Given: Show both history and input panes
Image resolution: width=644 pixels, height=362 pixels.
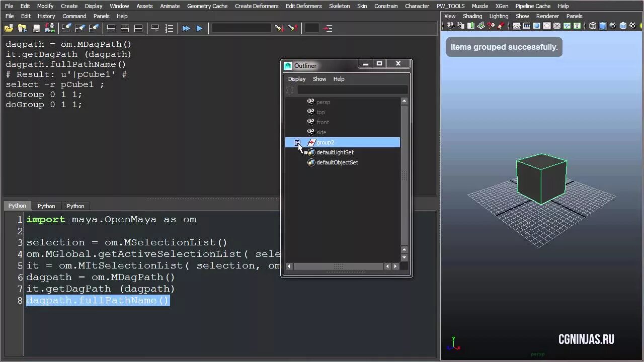Looking at the screenshot, I should [x=138, y=28].
